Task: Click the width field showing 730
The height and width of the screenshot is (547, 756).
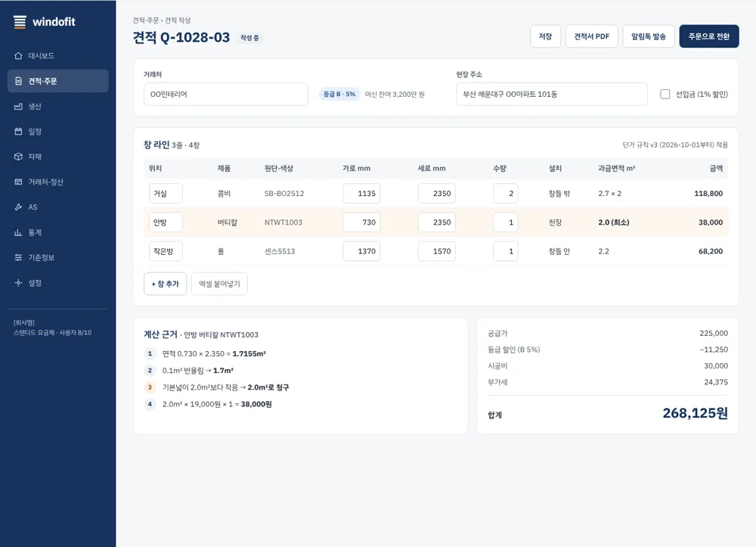Action: tap(361, 222)
